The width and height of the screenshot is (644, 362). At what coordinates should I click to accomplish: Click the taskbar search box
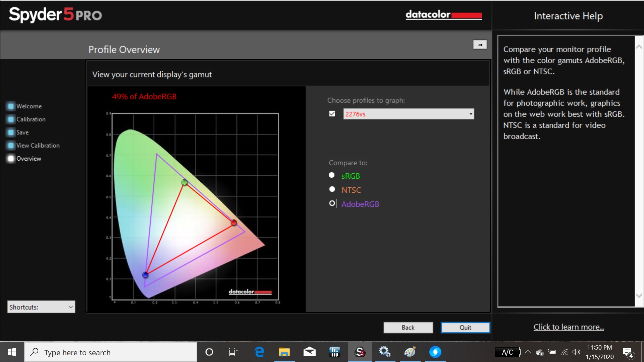[x=111, y=352]
